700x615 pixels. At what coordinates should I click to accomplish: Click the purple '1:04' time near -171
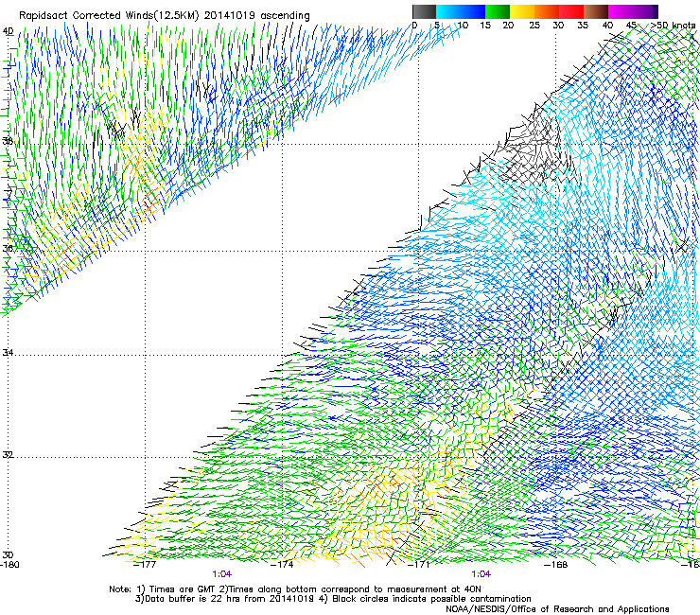[x=481, y=574]
